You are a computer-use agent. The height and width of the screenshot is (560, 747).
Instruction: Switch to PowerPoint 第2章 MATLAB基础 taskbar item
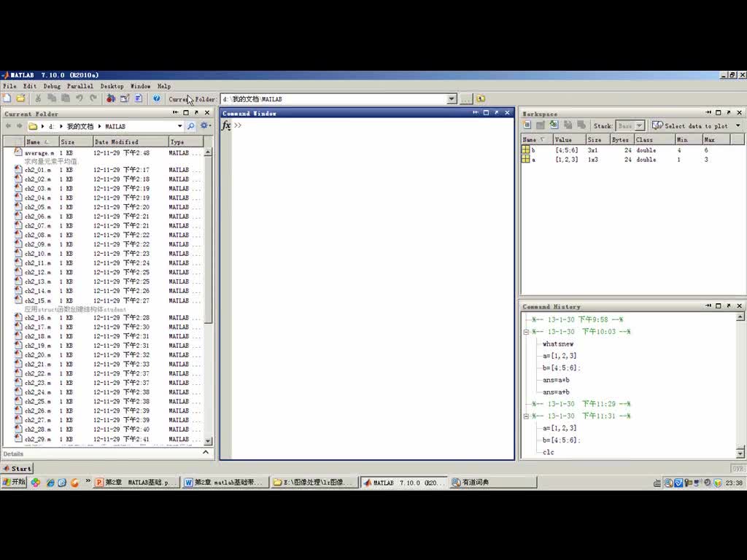coord(136,483)
